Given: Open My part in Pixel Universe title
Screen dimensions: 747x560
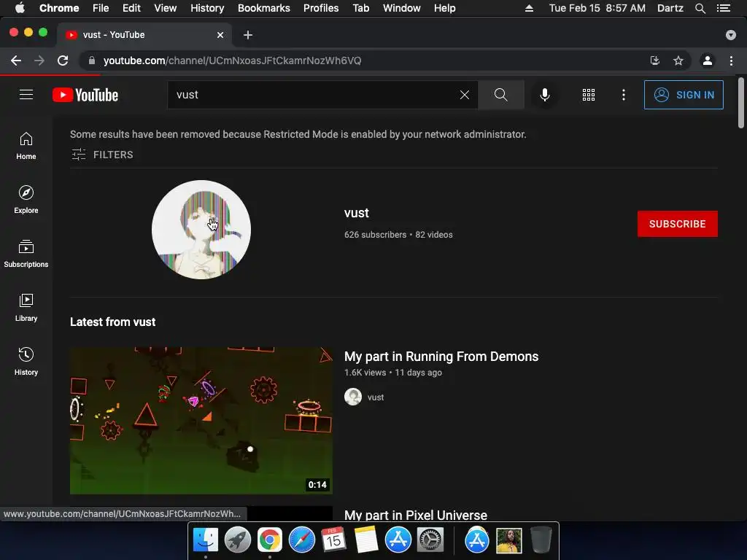Looking at the screenshot, I should (x=415, y=515).
